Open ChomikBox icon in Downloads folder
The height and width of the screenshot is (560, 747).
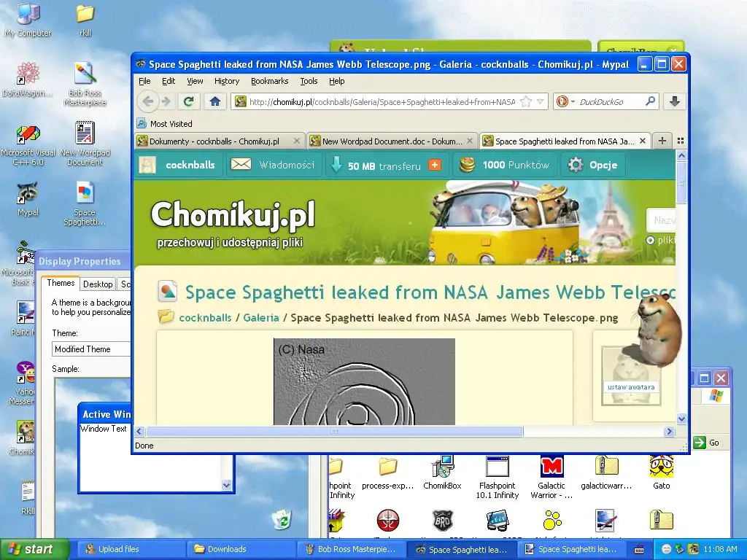click(442, 472)
